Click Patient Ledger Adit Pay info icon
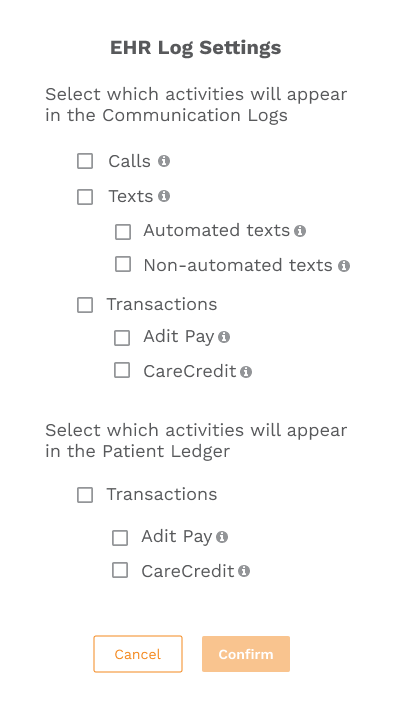The image size is (393, 717). tap(222, 536)
